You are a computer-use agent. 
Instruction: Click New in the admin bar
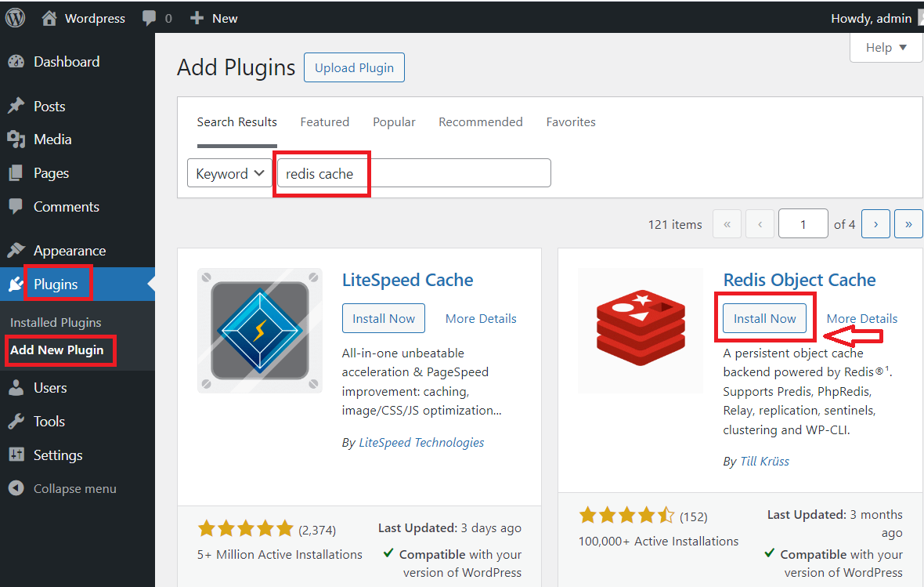click(225, 18)
